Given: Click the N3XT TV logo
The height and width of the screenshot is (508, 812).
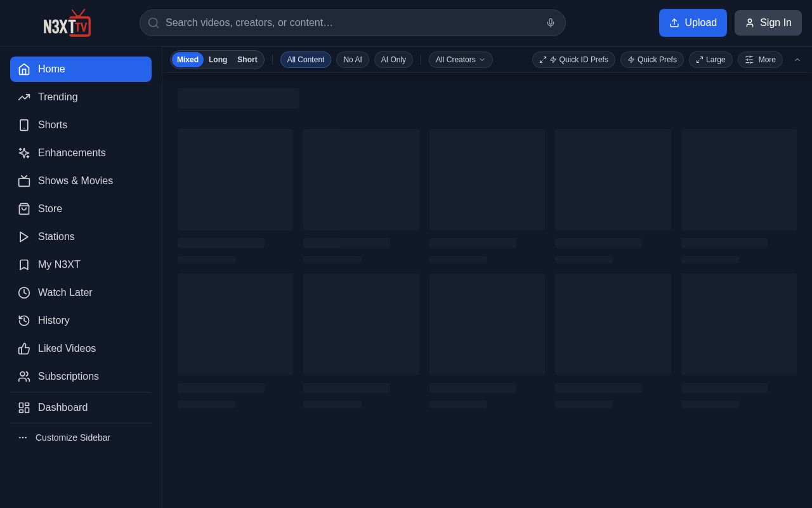Looking at the screenshot, I should [67, 23].
